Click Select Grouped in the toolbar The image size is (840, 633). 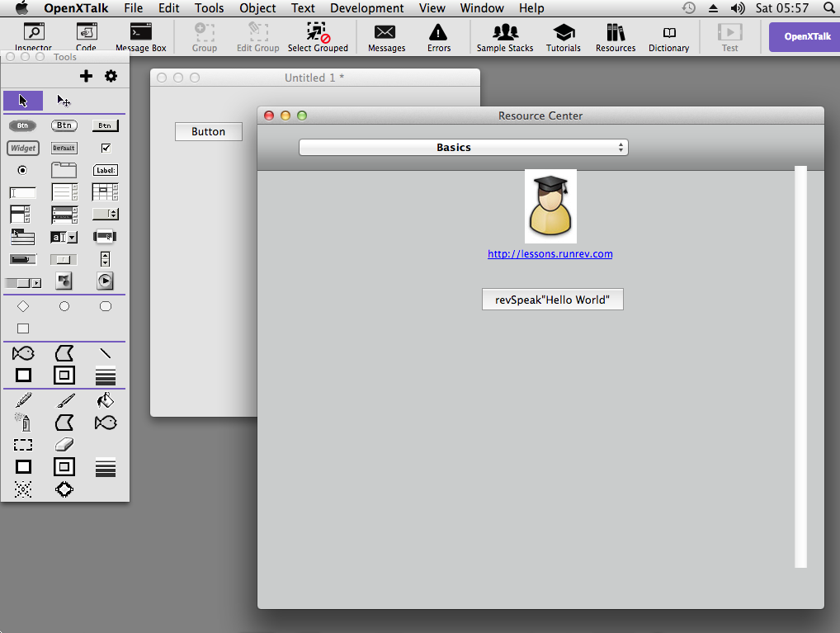(x=318, y=37)
